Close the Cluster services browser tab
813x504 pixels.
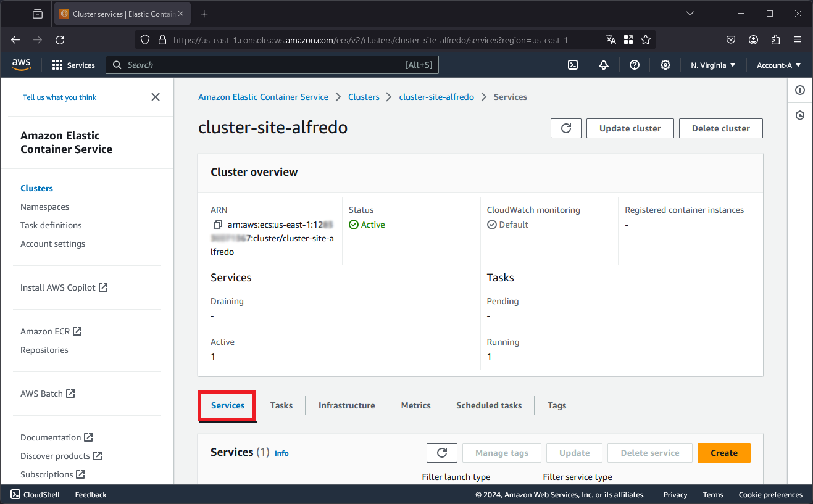pyautogui.click(x=181, y=14)
